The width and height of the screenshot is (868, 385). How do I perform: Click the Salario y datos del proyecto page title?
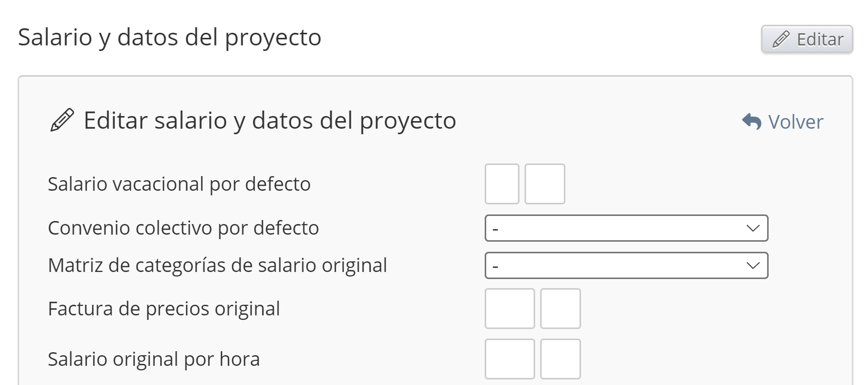(169, 37)
